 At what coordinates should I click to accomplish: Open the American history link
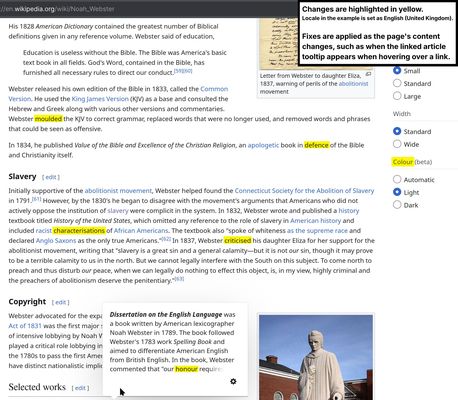(316, 221)
